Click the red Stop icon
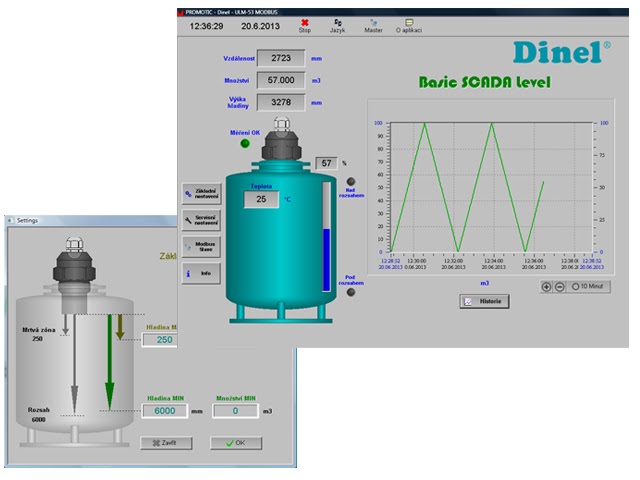This screenshot has width=640, height=480. point(304,23)
